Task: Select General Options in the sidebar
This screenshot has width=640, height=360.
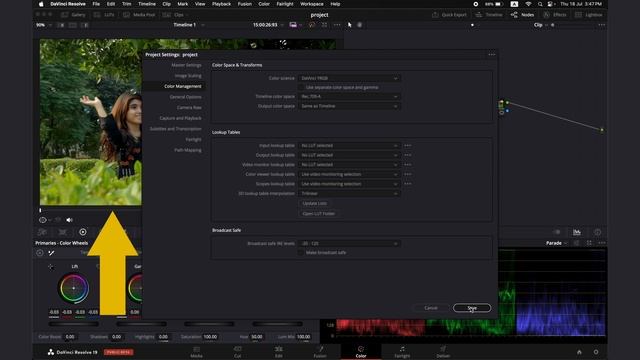Action: tap(185, 97)
